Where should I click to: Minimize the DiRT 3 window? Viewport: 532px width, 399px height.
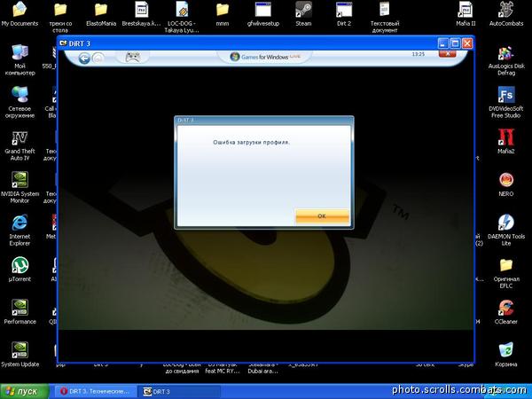pos(442,43)
